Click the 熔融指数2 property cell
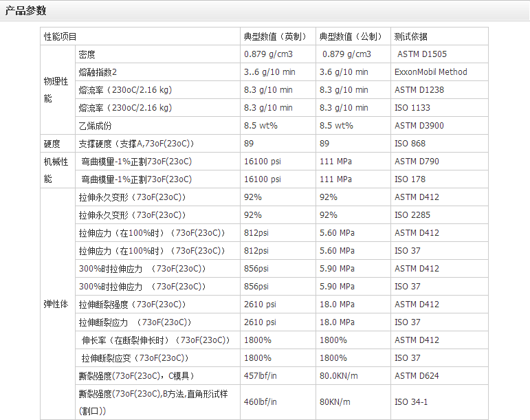530x420 pixels. pyautogui.click(x=157, y=72)
